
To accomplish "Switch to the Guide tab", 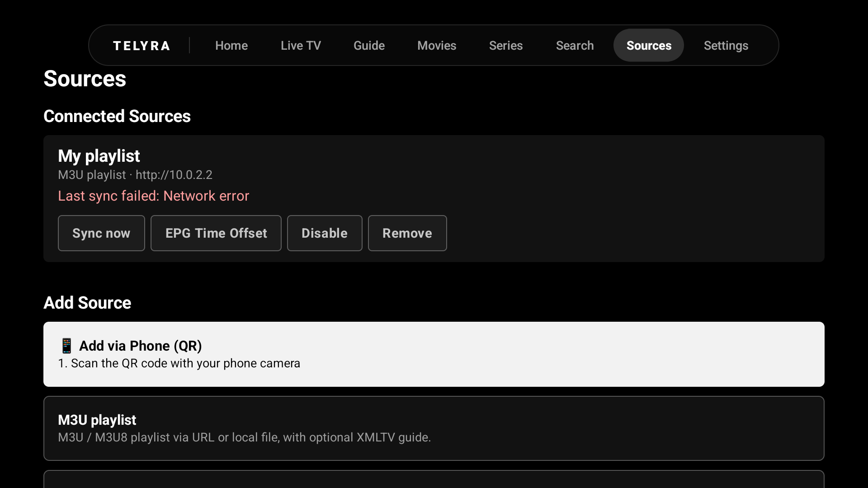I will (369, 46).
